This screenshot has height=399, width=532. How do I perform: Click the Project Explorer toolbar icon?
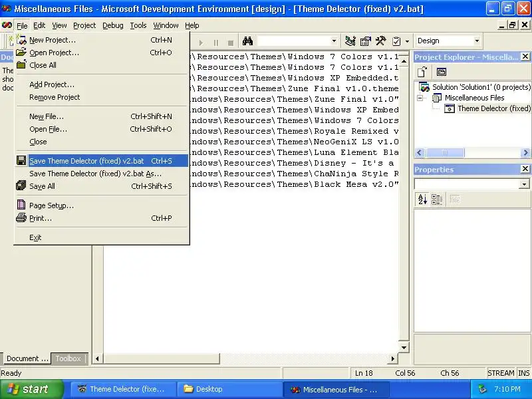[x=350, y=41]
